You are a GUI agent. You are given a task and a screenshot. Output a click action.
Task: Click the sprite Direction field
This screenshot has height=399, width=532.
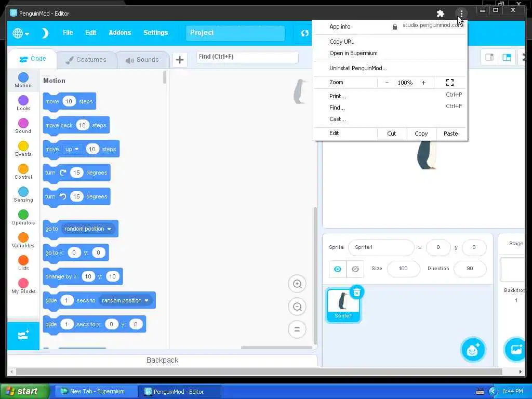click(470, 269)
